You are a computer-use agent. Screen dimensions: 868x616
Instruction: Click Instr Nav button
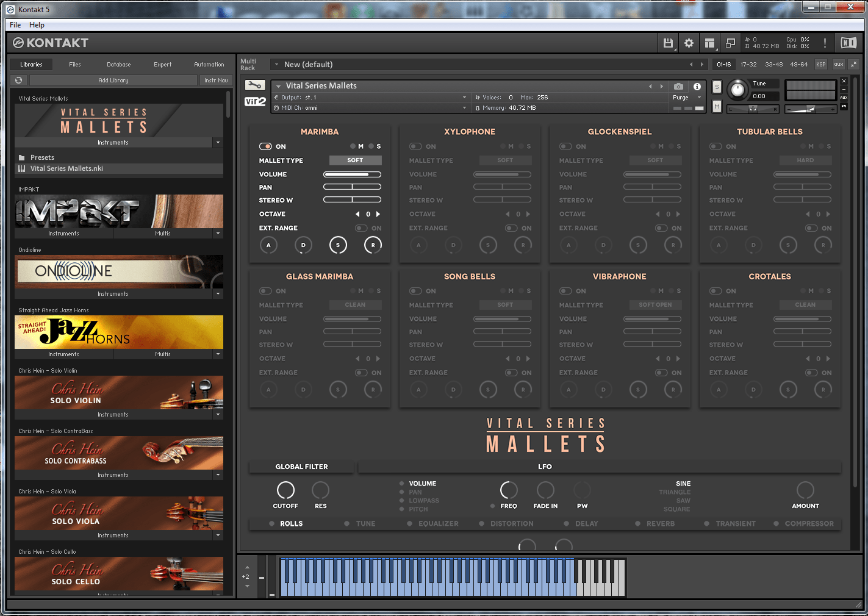[216, 80]
